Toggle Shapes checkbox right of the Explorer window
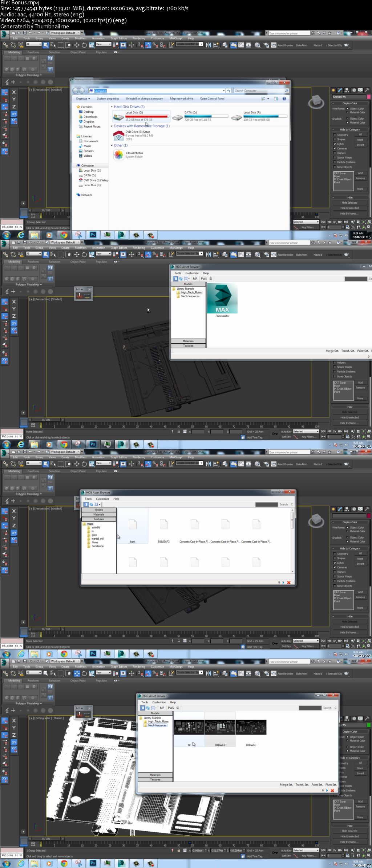 click(335, 139)
